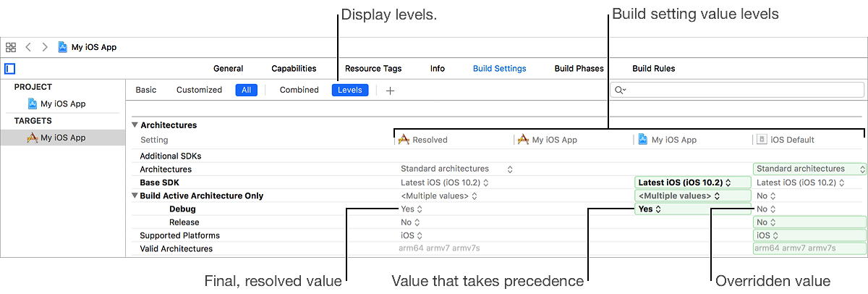Select the Additional SDKs setting row
The height and width of the screenshot is (294, 868).
(x=170, y=156)
